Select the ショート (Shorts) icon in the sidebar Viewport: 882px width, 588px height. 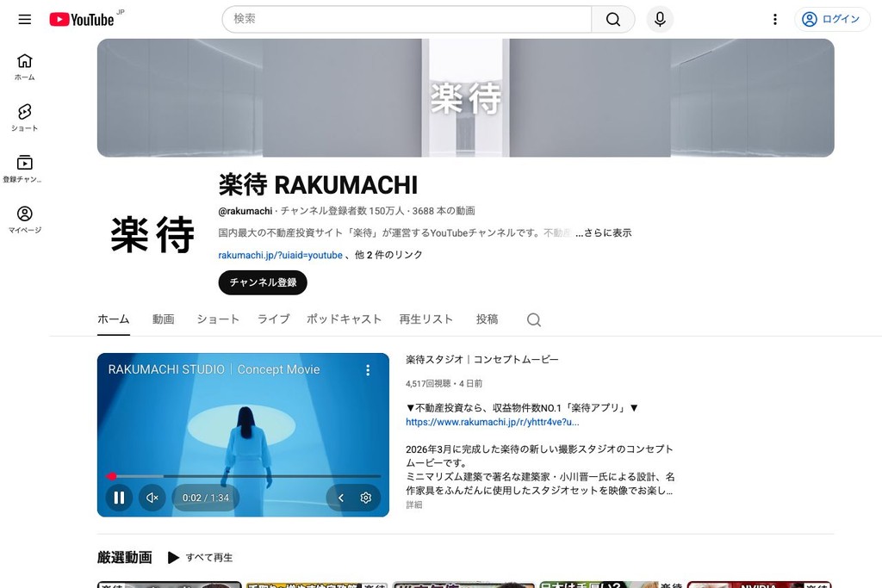tap(24, 116)
